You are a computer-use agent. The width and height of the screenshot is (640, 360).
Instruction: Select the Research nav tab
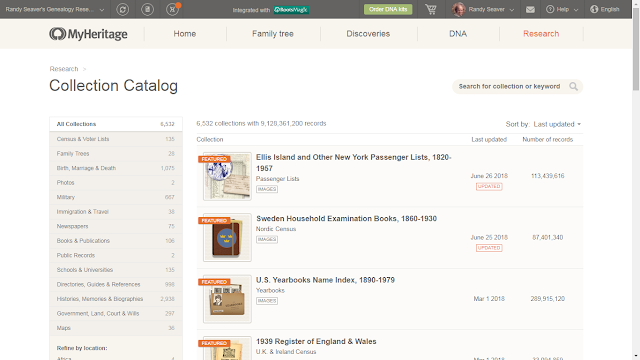click(541, 34)
